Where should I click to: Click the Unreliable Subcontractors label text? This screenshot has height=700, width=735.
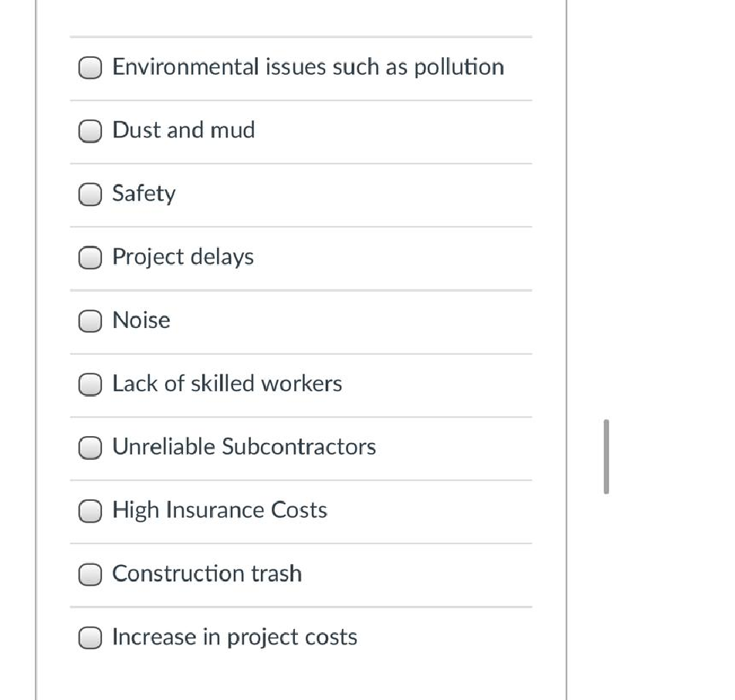click(244, 447)
